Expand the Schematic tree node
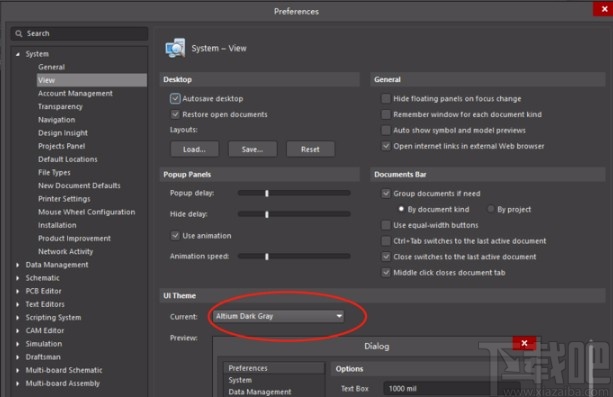The height and width of the screenshot is (397, 613). 18,278
